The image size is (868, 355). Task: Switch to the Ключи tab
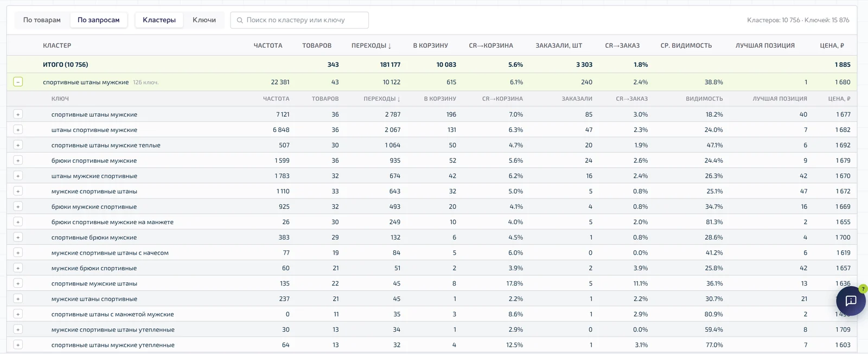(x=204, y=20)
